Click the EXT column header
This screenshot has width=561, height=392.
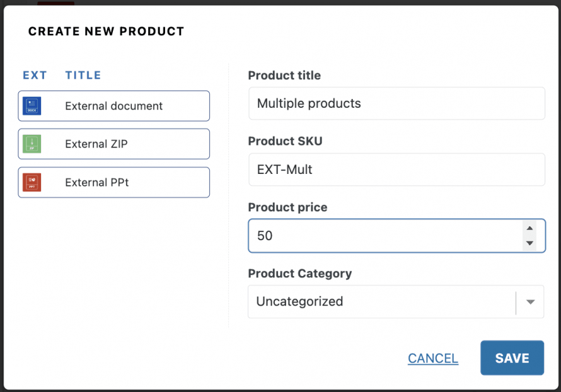[35, 76]
